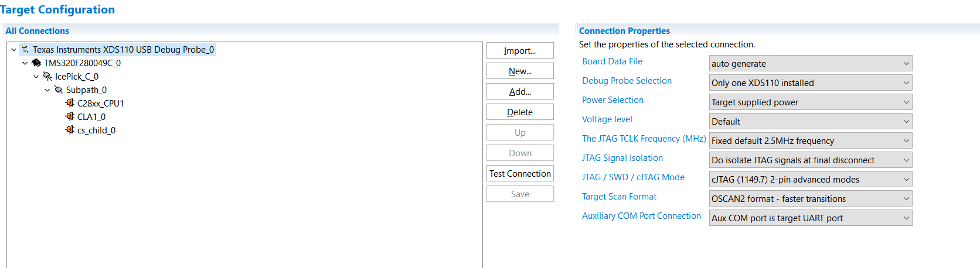
Task: Click the TMS320F280049C_0 chip icon
Action: 36,63
